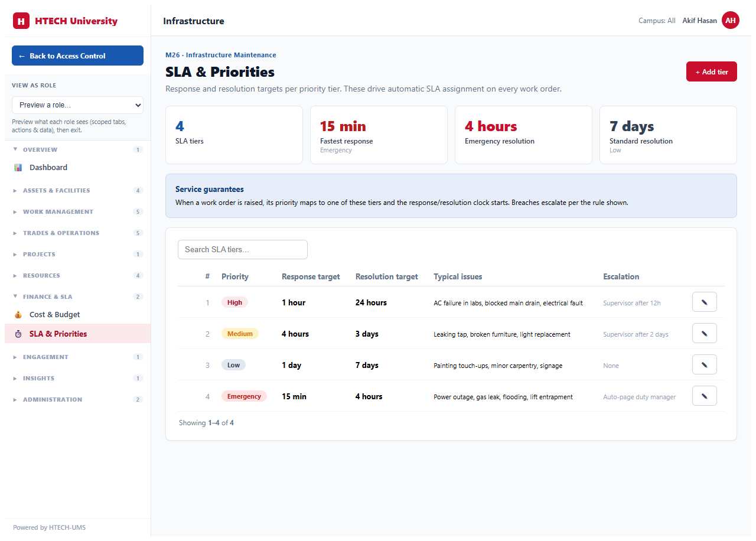Screen dimensions: 756x541
Task: Open the Preview a role dropdown
Action: (77, 105)
